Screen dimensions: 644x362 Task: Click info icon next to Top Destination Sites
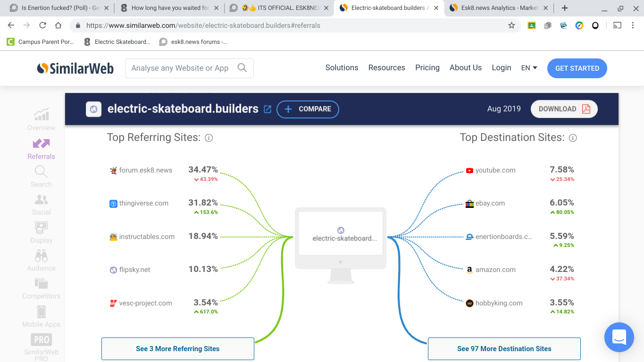pyautogui.click(x=573, y=138)
